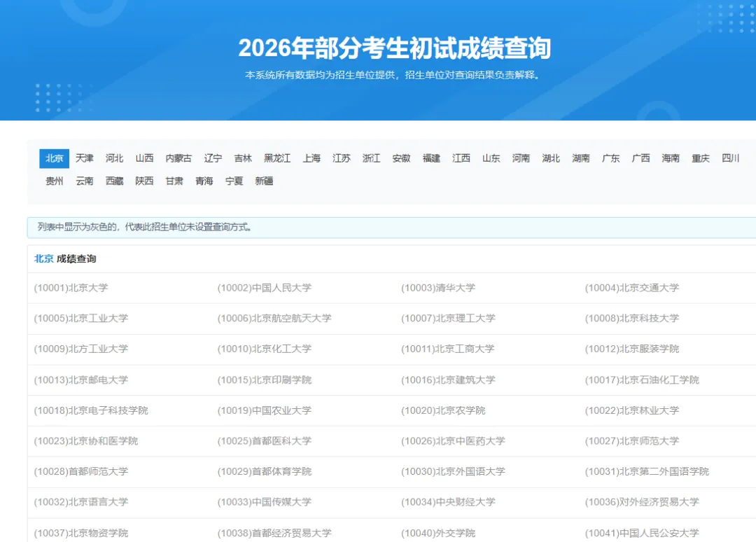The width and height of the screenshot is (756, 542).
Task: Open the 河北 province tab
Action: [x=114, y=158]
